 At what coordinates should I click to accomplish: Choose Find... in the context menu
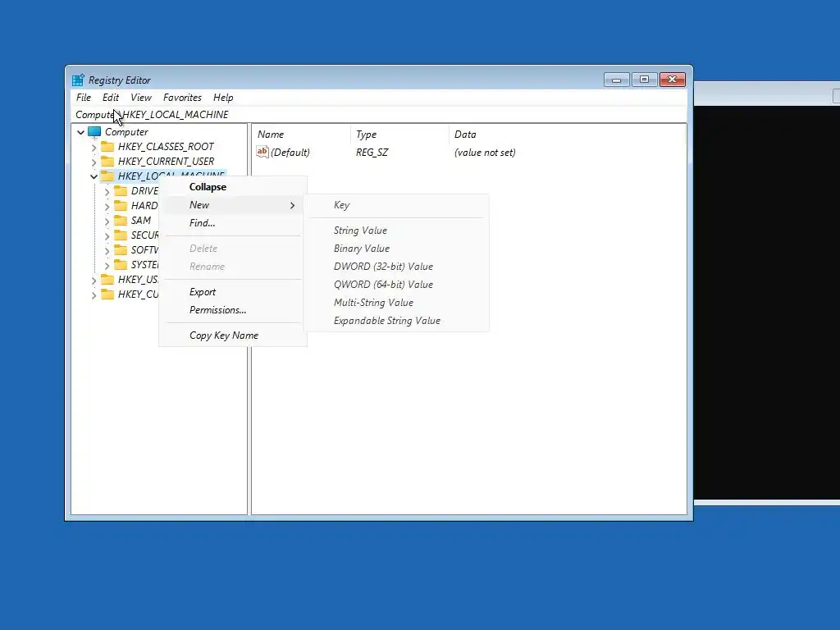pos(233,223)
